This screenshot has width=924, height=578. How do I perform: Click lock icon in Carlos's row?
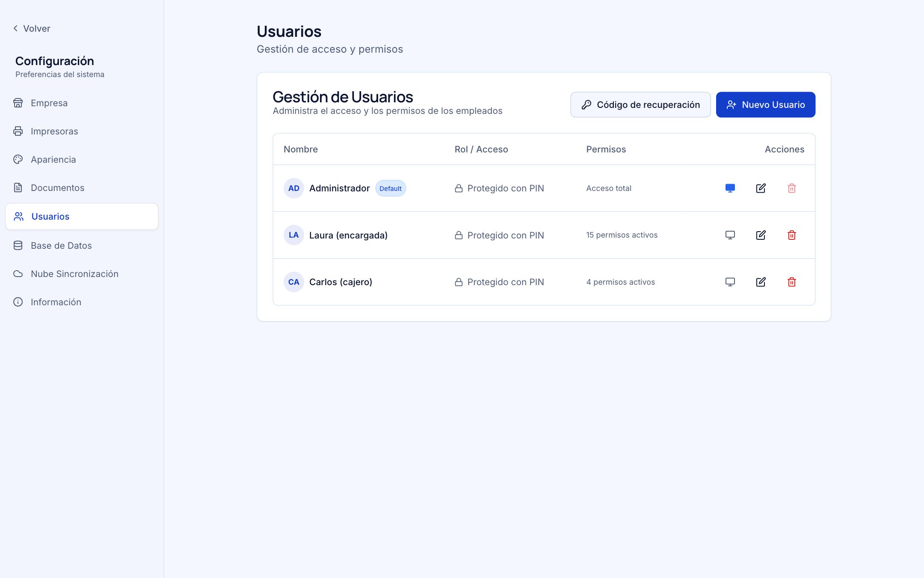[459, 282]
